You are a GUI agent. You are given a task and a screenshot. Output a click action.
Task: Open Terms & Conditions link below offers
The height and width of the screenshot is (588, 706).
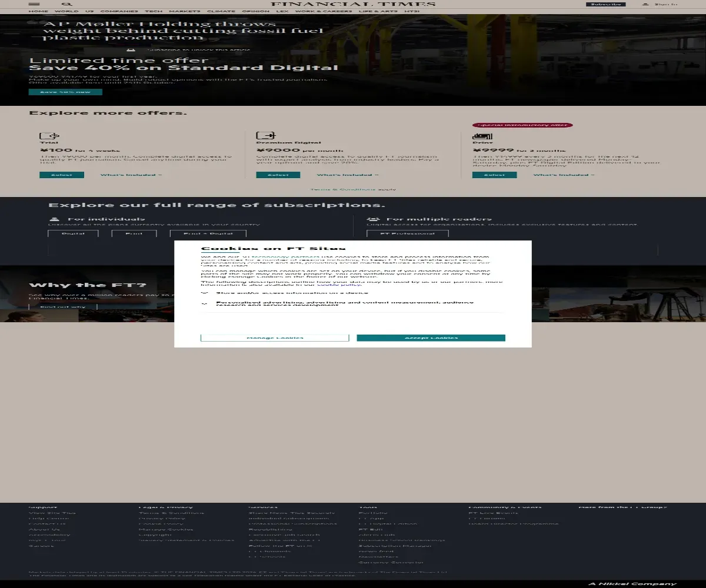click(x=343, y=189)
